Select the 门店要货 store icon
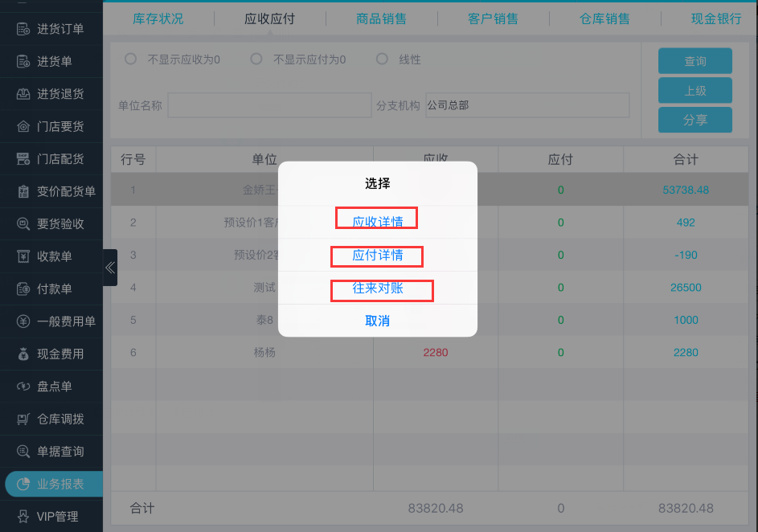Viewport: 758px width, 532px height. (x=23, y=127)
